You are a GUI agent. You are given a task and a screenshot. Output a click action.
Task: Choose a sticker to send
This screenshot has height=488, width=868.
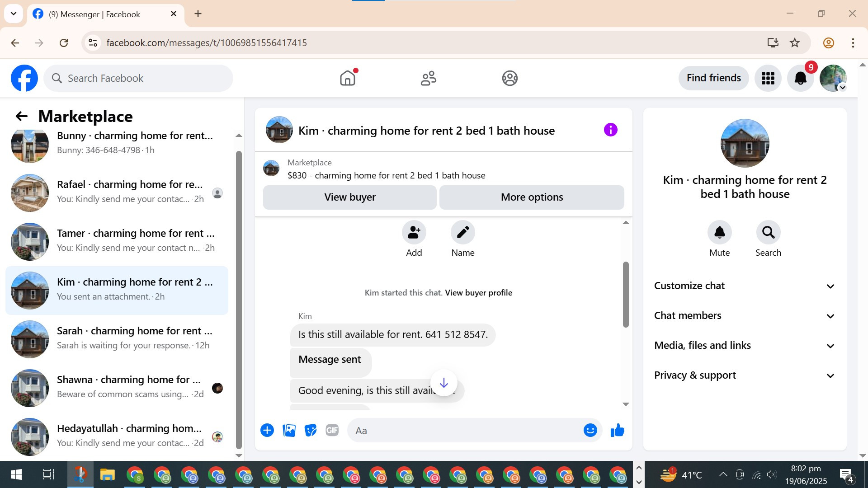pyautogui.click(x=311, y=430)
